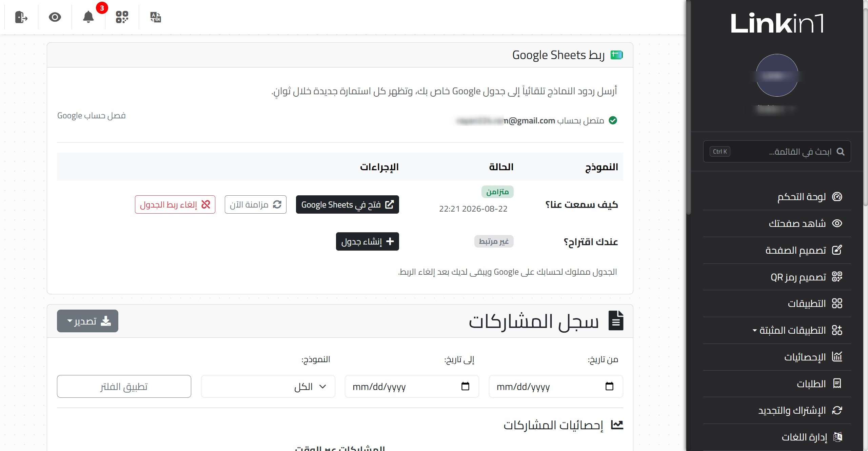The image size is (868, 451).
Task: Open calendar picker for إلى تاريخ
Action: pyautogui.click(x=465, y=386)
